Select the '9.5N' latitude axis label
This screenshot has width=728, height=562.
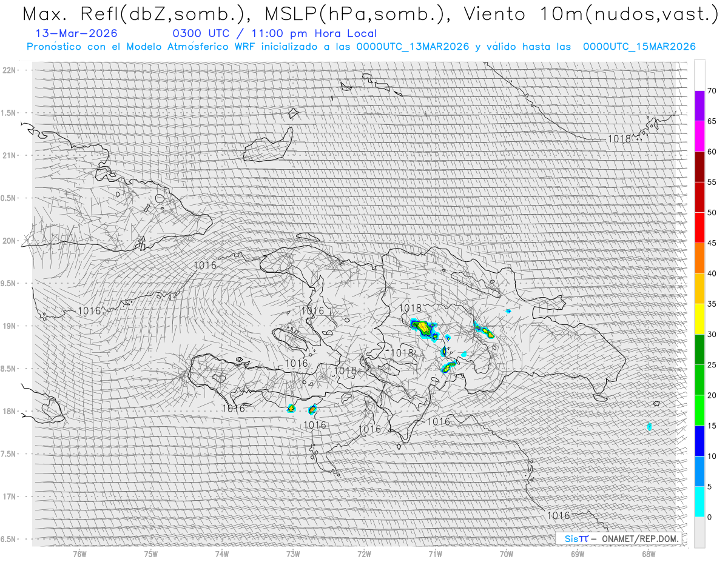click(x=9, y=283)
